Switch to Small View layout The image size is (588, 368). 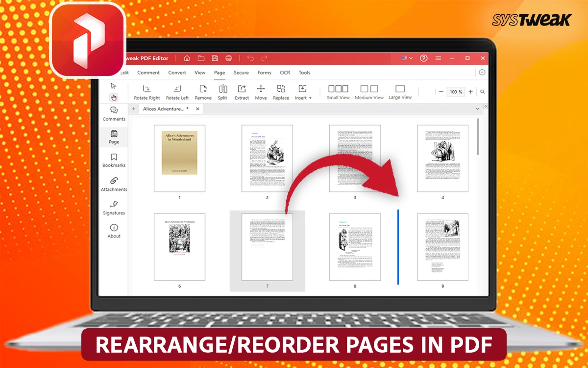[x=338, y=92]
